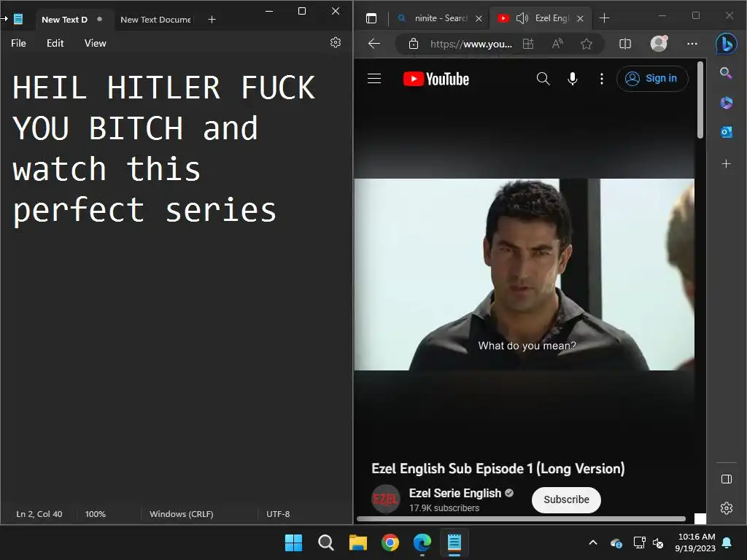Click the Edge address bar URL

click(471, 44)
